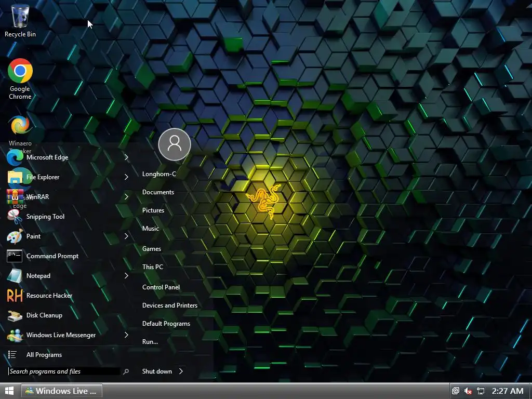This screenshot has width=532, height=399.
Task: Click the All Programs list icon
Action: tap(12, 355)
